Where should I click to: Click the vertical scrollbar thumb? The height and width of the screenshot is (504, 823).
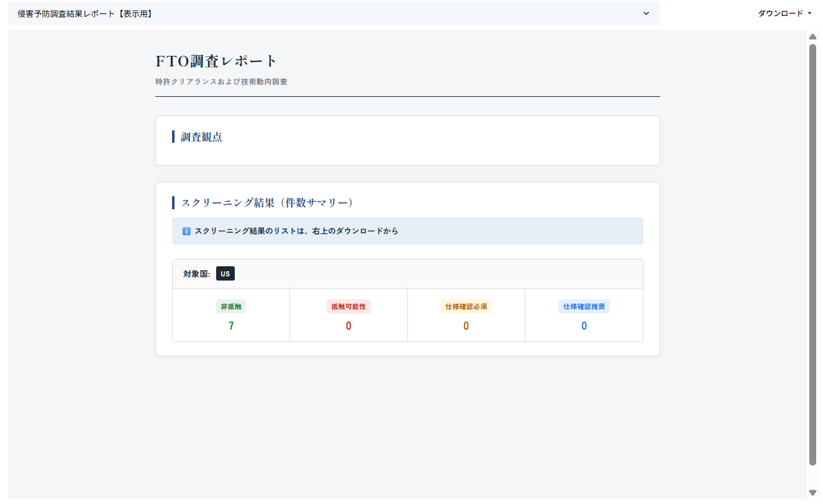[812, 254]
